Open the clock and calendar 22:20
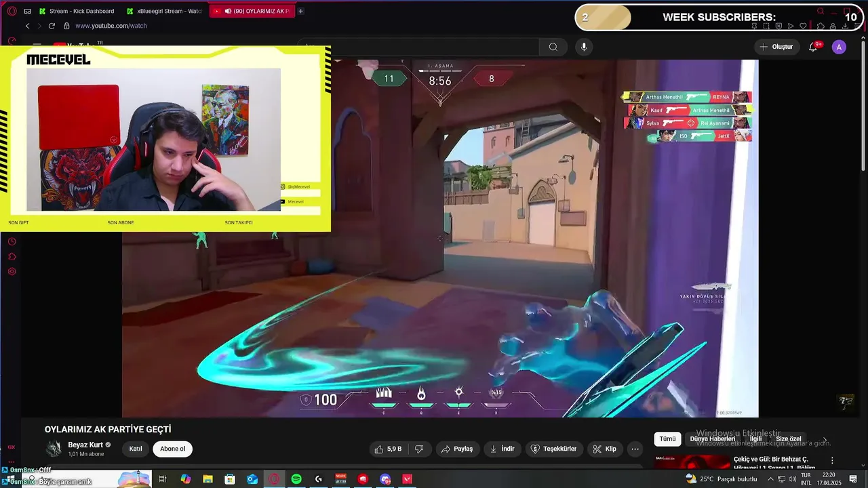 coord(829,479)
